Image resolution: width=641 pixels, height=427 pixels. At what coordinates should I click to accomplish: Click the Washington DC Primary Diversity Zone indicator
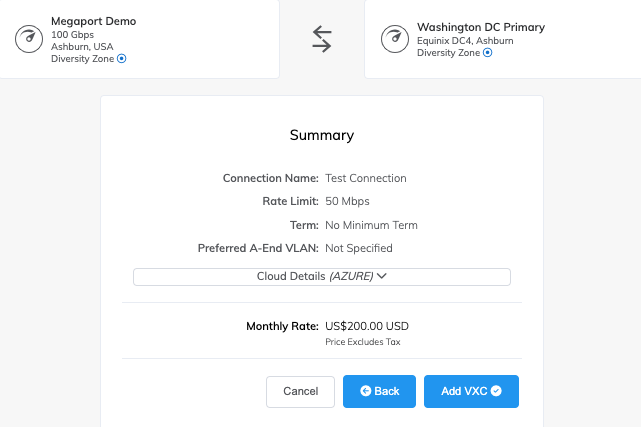click(x=487, y=53)
